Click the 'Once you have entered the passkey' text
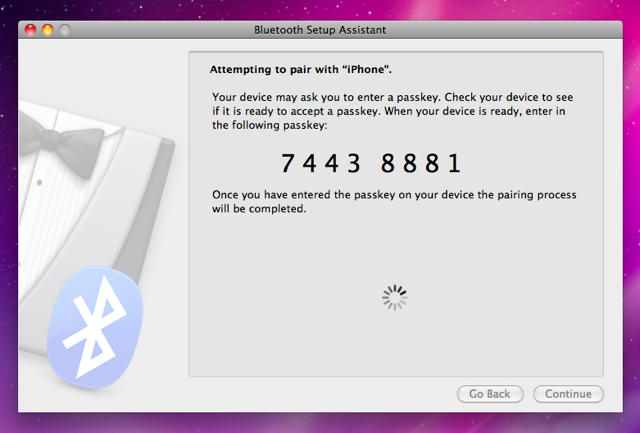Viewport: 640px width, 433px height. click(394, 202)
